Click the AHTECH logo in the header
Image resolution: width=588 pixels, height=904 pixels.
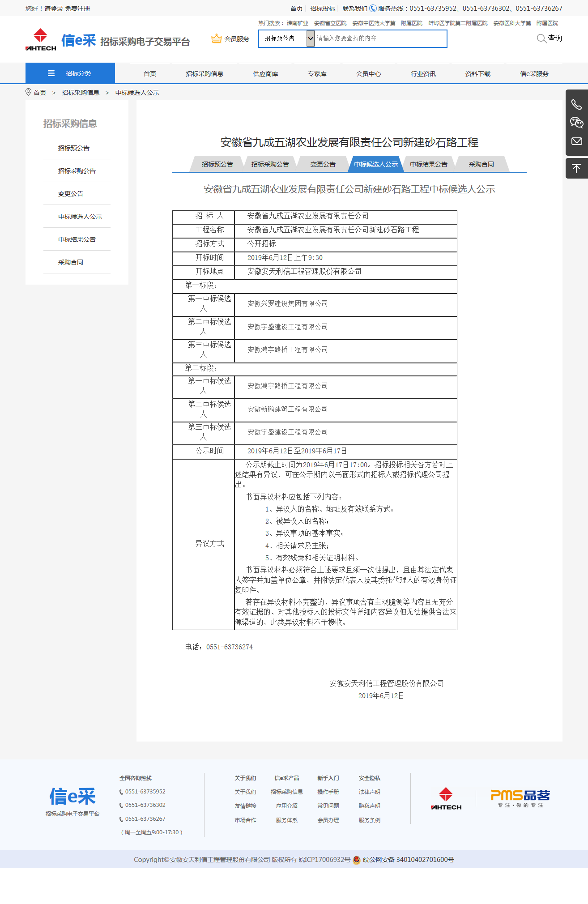click(x=41, y=39)
